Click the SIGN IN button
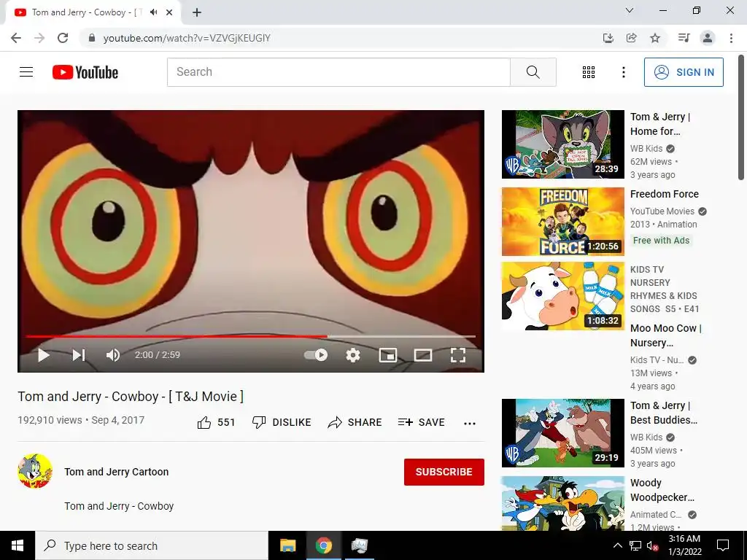This screenshot has width=747, height=560. pyautogui.click(x=684, y=72)
